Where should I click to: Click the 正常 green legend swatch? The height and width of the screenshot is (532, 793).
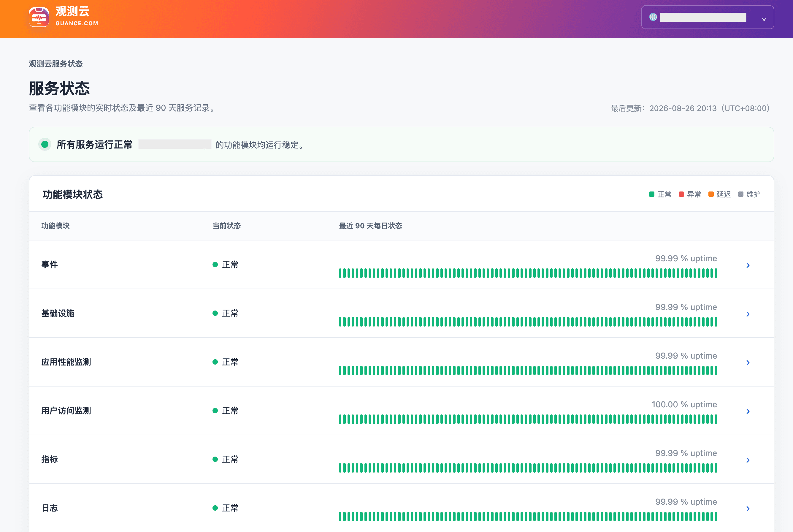(651, 194)
